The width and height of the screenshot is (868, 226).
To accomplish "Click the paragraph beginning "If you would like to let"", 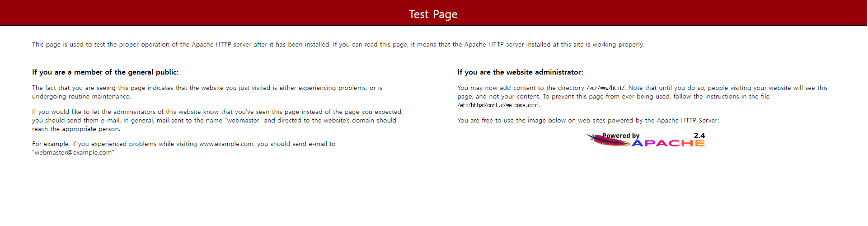I will point(217,120).
